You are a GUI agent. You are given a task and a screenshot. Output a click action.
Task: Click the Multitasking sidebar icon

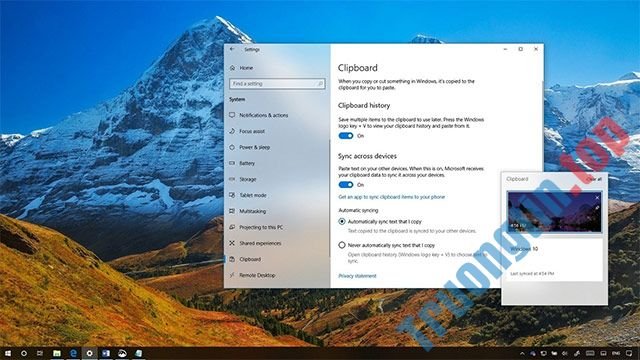[232, 211]
